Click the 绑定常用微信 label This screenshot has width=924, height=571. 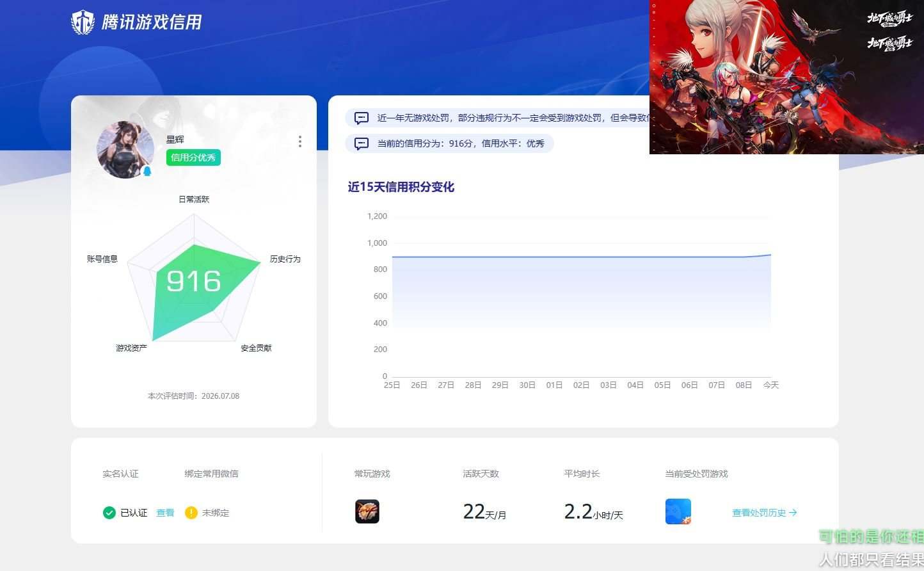click(x=211, y=474)
